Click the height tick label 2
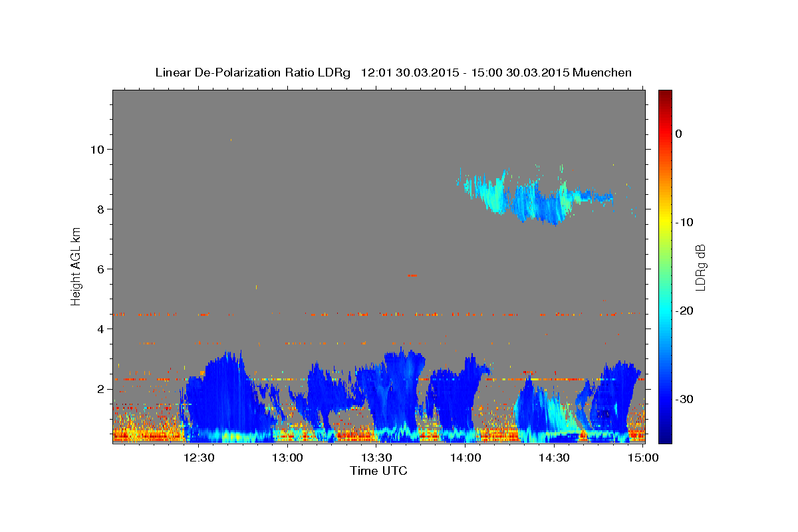 pyautogui.click(x=101, y=388)
